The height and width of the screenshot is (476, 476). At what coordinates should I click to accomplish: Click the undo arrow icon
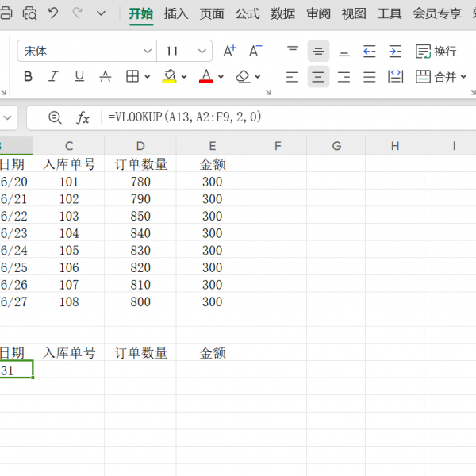tap(53, 13)
